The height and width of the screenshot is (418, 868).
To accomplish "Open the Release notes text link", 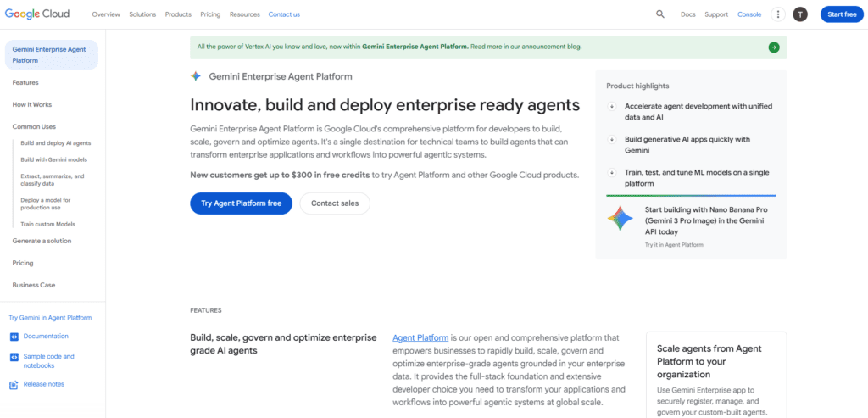I will pos(44,384).
